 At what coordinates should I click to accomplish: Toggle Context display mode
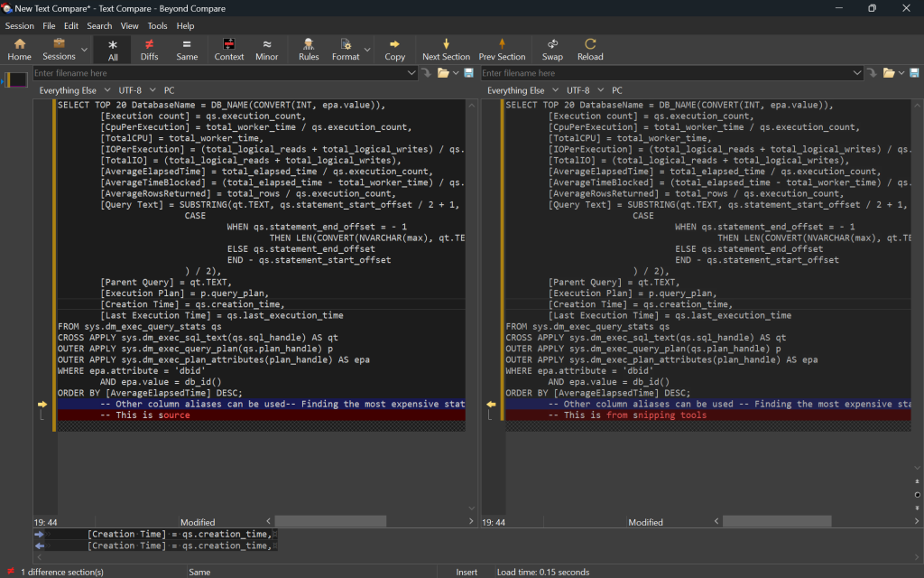229,49
